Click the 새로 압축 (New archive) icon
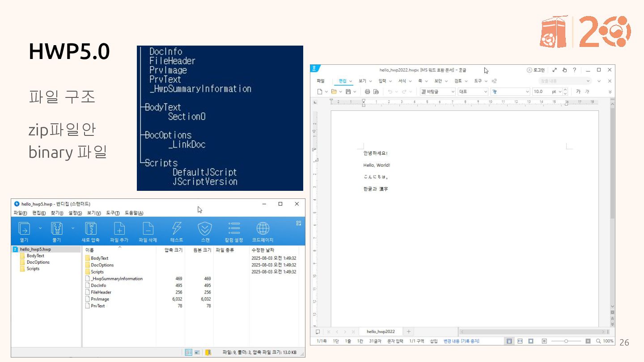644x362 pixels. click(x=91, y=229)
